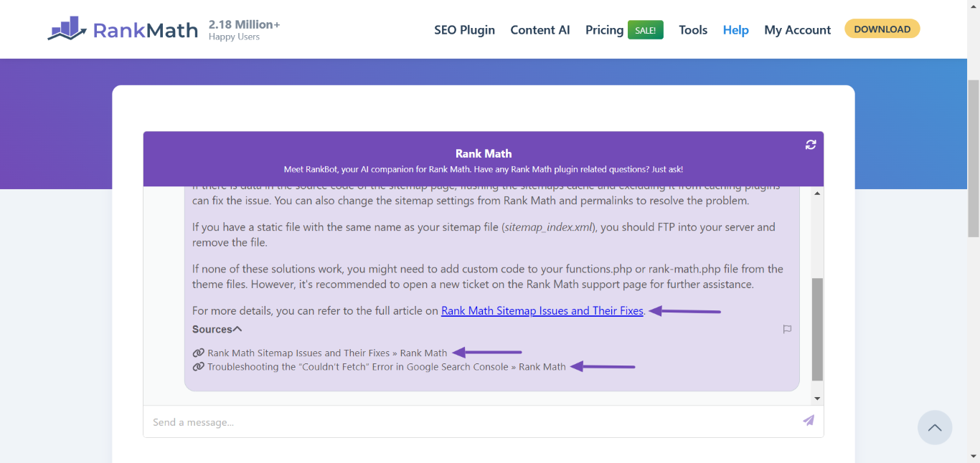Send the message with paper plane icon
Image resolution: width=980 pixels, height=463 pixels.
tap(809, 421)
